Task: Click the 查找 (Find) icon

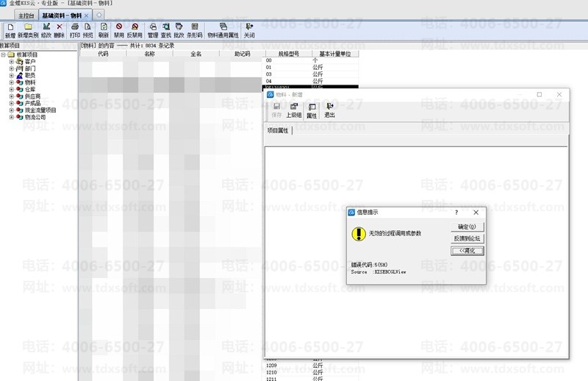Action: click(x=166, y=26)
